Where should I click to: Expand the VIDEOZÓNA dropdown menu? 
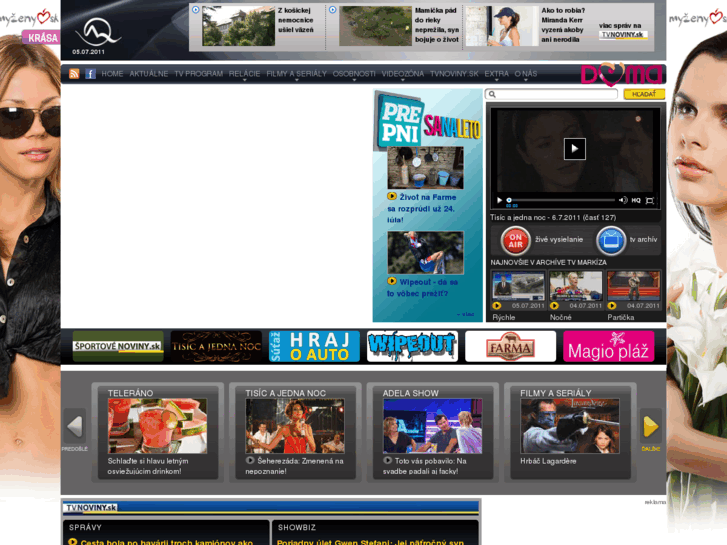pos(402,74)
